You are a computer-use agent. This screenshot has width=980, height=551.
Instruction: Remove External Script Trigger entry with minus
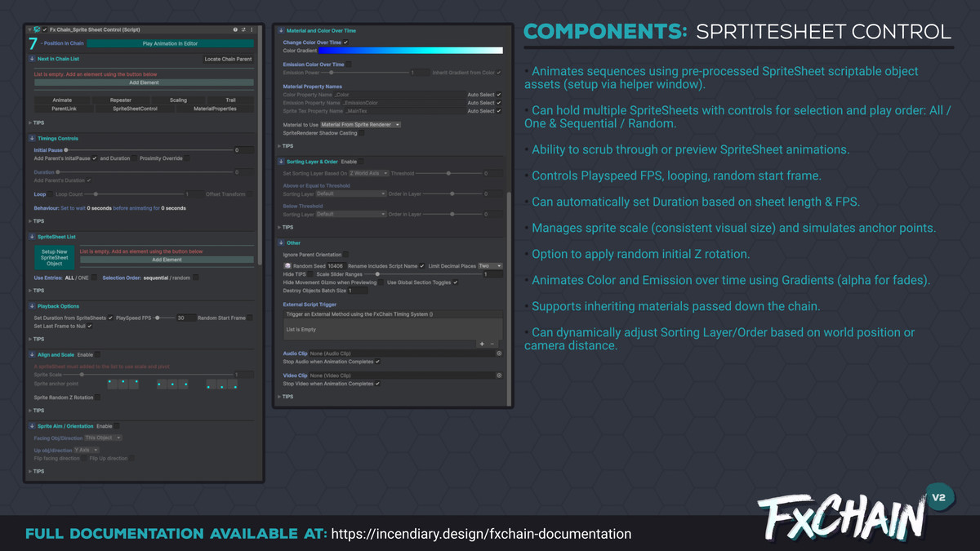(x=492, y=344)
